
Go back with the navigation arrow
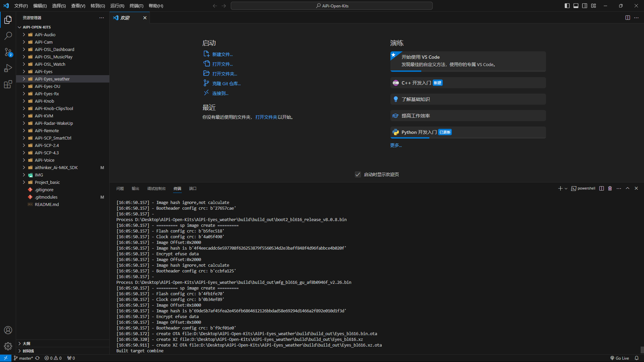pos(215,6)
